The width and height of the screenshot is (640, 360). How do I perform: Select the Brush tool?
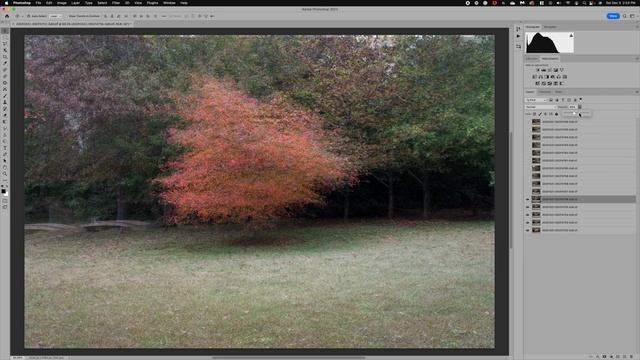(5, 96)
